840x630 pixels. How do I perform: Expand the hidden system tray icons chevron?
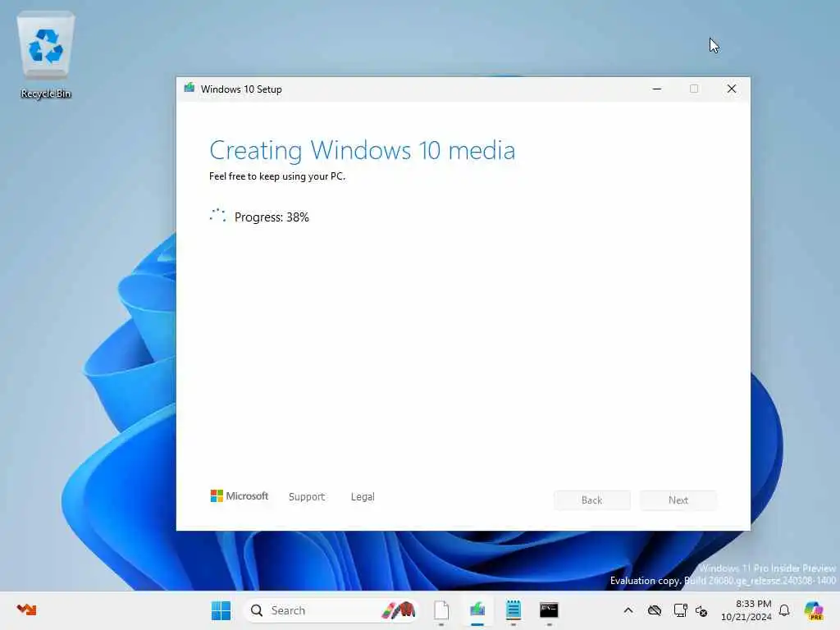(628, 610)
